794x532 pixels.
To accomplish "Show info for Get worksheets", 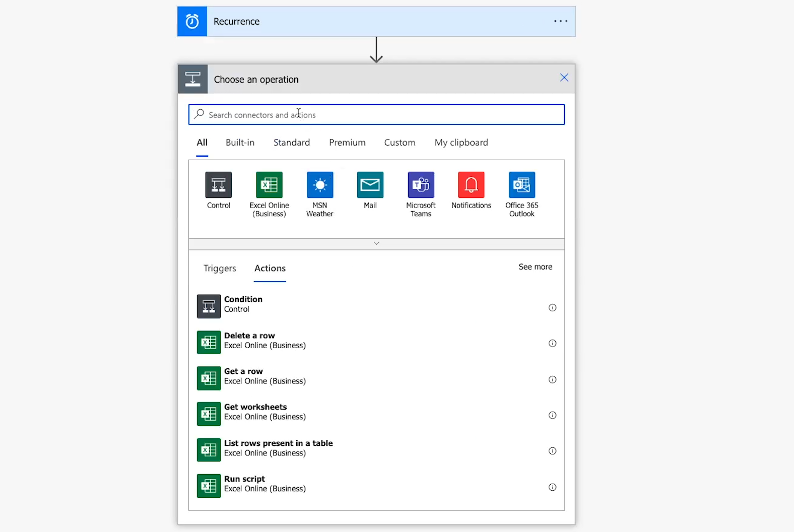I will coord(552,416).
